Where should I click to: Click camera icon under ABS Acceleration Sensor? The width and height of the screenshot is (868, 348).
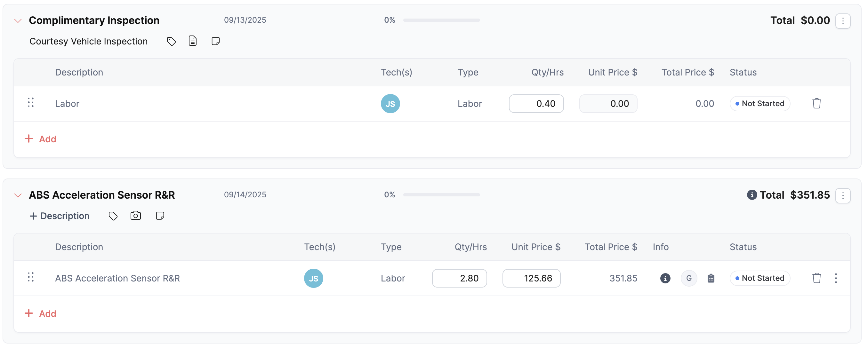click(x=135, y=216)
